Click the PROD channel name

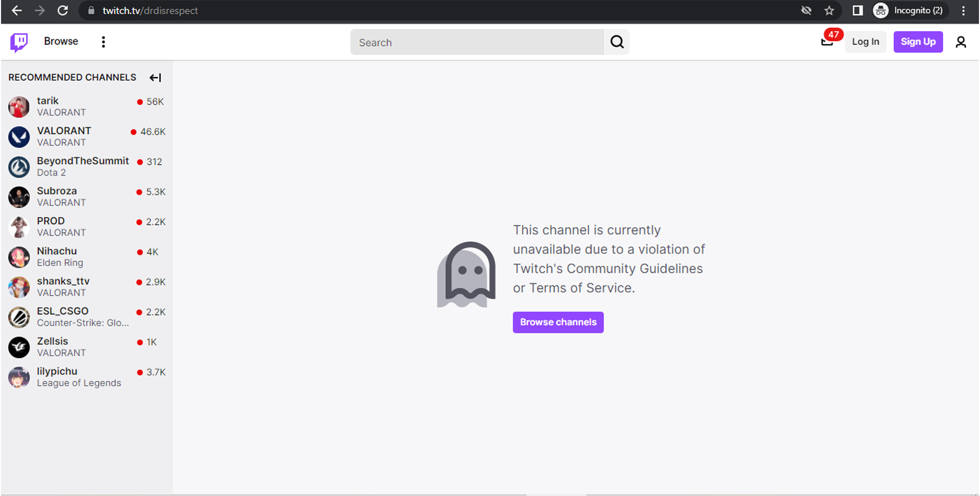[51, 221]
